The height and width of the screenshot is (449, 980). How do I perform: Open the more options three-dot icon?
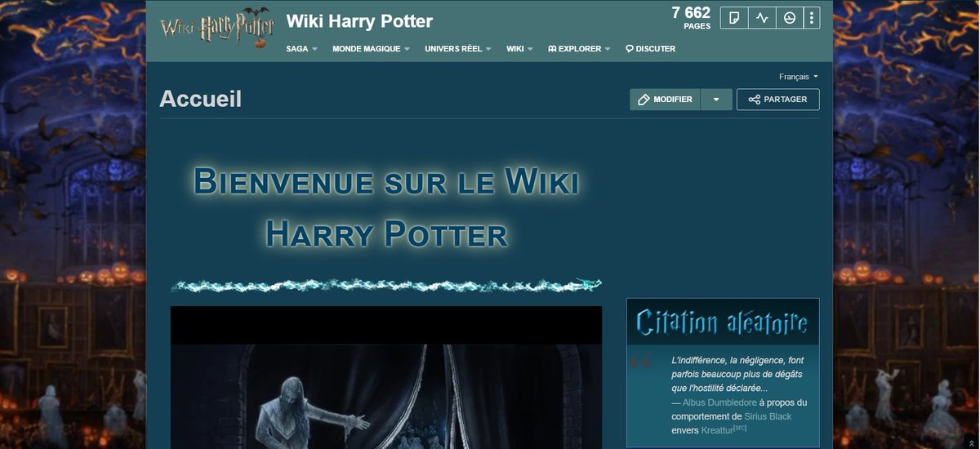coord(811,18)
